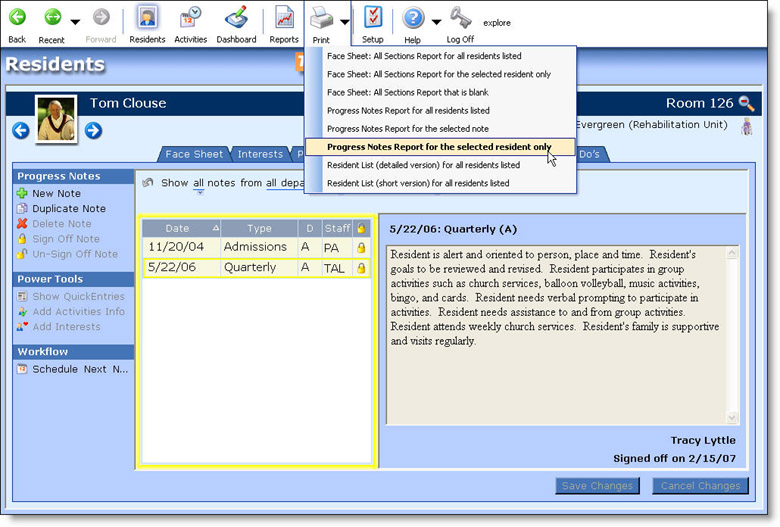This screenshot has height=527, width=780.
Task: Go to next resident arrow
Action: click(93, 130)
